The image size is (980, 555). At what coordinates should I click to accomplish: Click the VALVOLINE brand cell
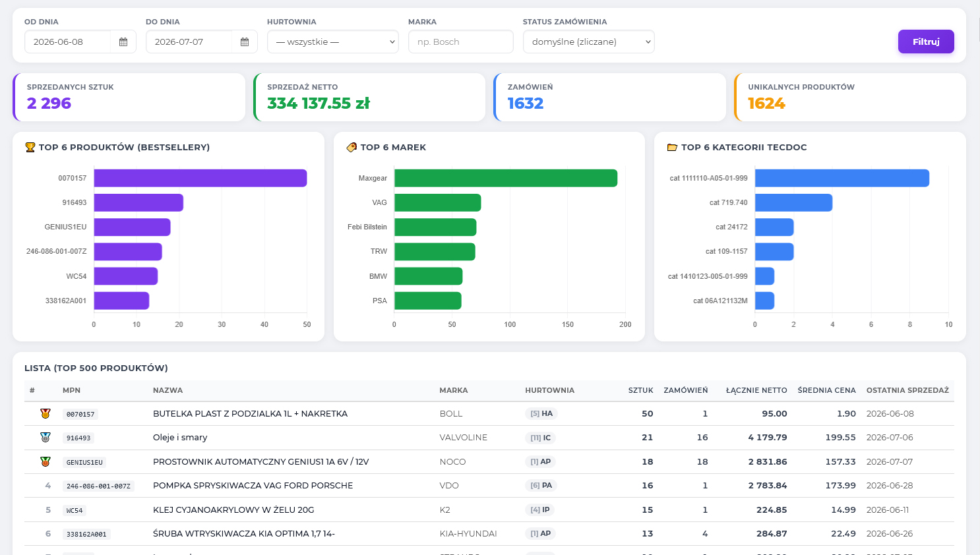(464, 438)
